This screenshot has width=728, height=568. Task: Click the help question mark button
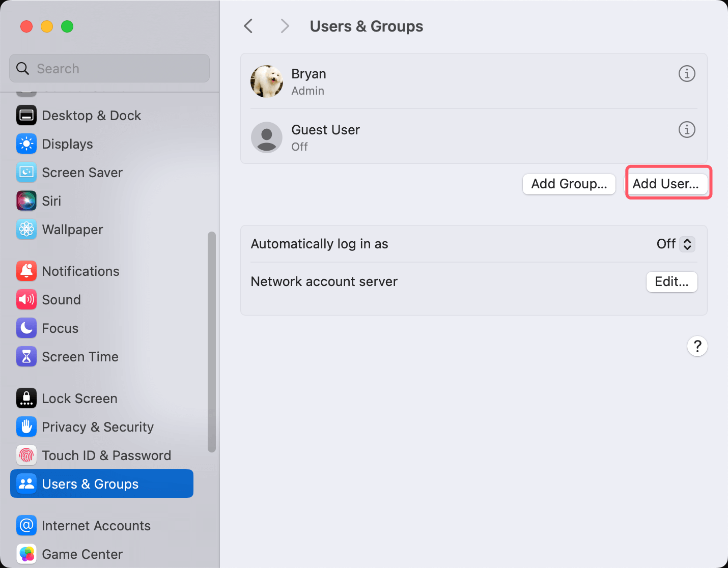697,347
